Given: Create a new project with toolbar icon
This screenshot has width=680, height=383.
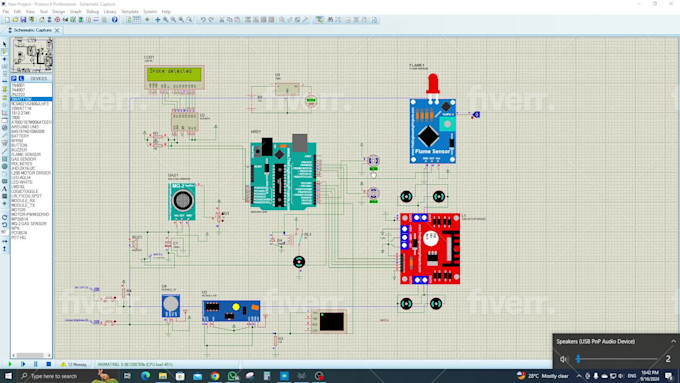Looking at the screenshot, I should 7,20.
